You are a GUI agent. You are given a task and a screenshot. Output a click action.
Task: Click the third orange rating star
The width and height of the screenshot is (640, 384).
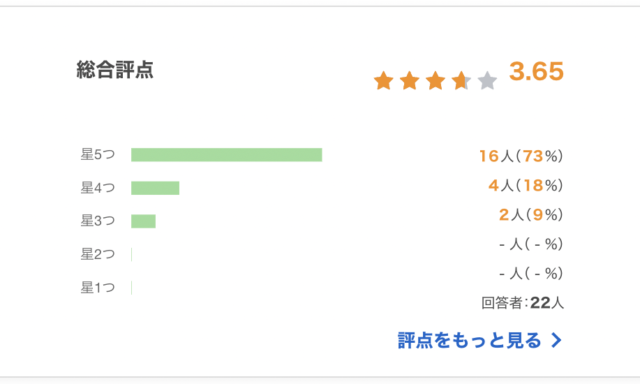point(436,80)
